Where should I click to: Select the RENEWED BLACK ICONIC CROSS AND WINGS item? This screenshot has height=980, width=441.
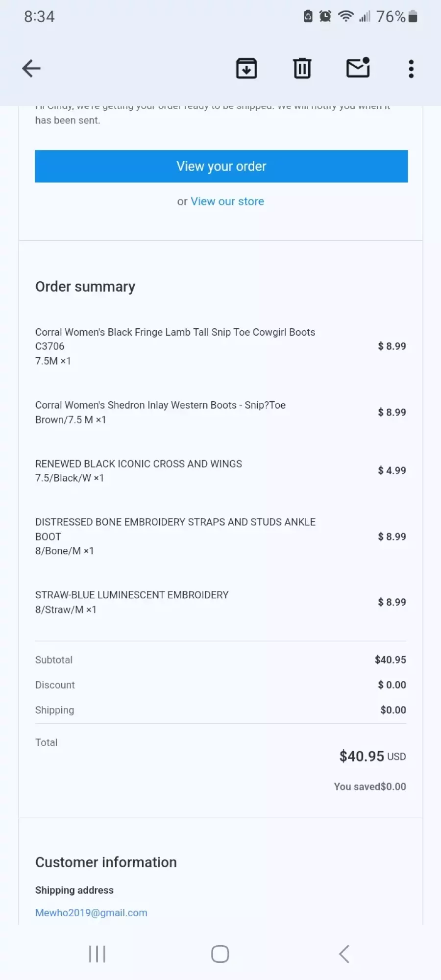click(x=220, y=470)
